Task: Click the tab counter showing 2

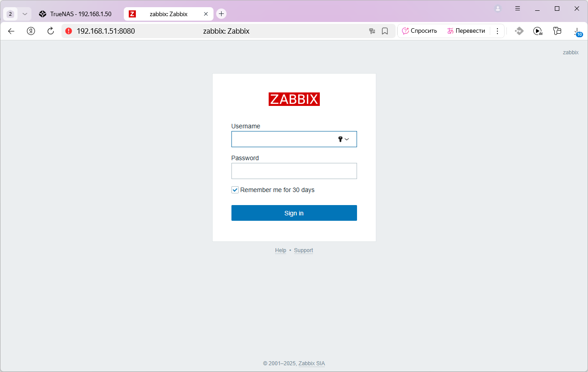Action: (10, 14)
